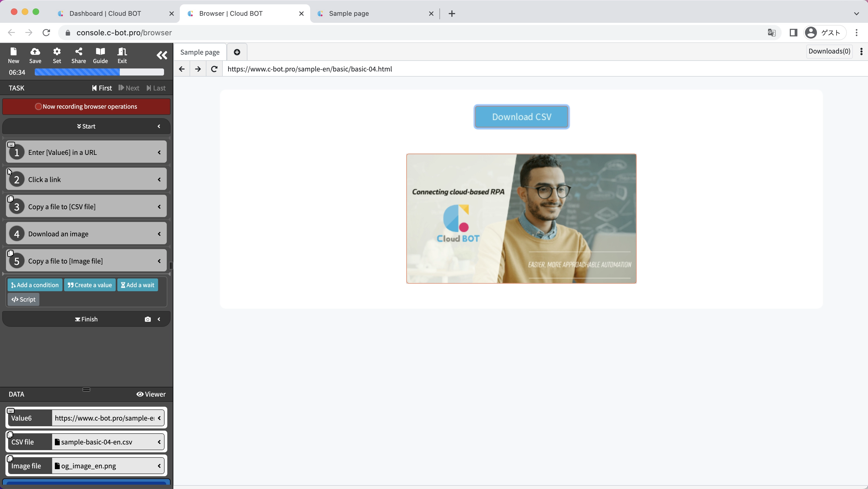The image size is (868, 489).
Task: Click the Exit door icon
Action: (122, 55)
